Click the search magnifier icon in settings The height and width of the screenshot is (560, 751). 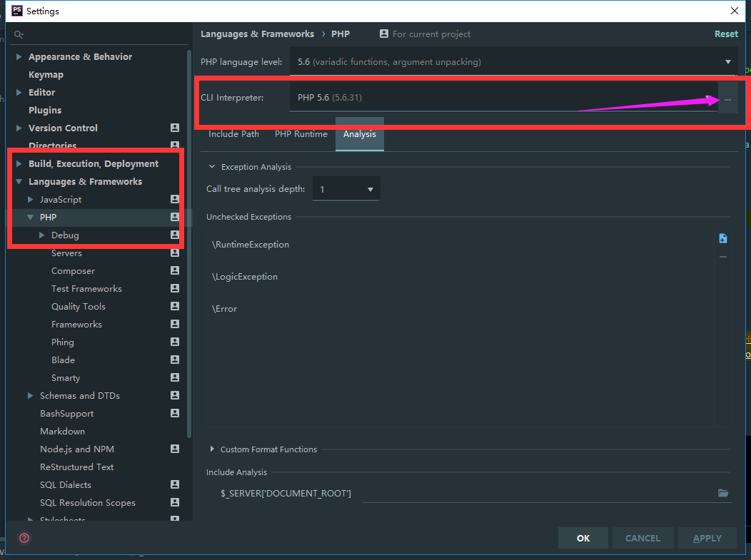point(19,34)
